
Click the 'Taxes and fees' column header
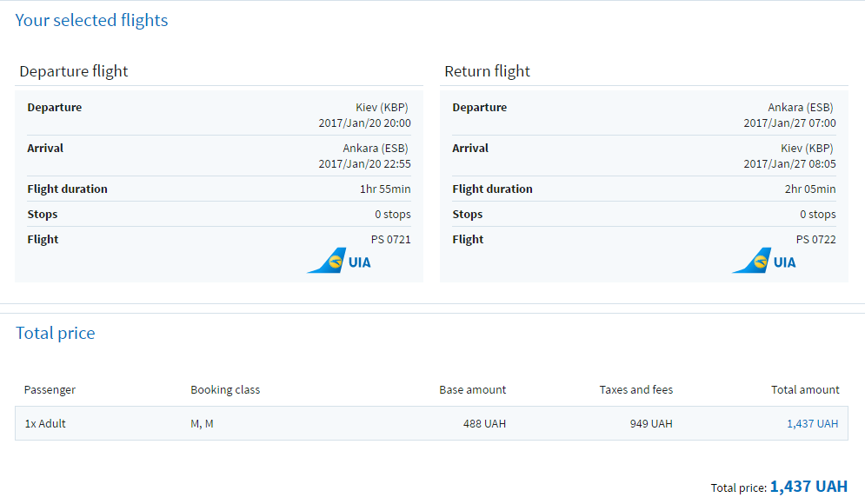[x=636, y=390]
